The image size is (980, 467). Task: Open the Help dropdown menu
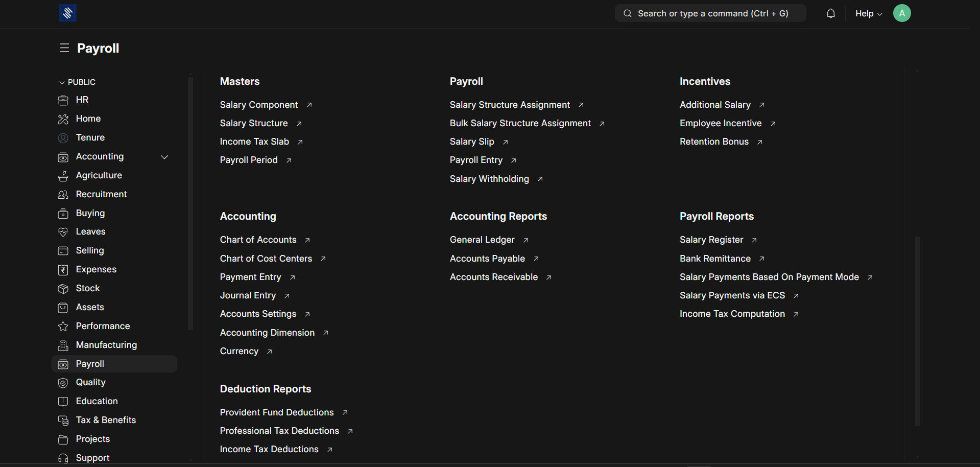click(868, 14)
